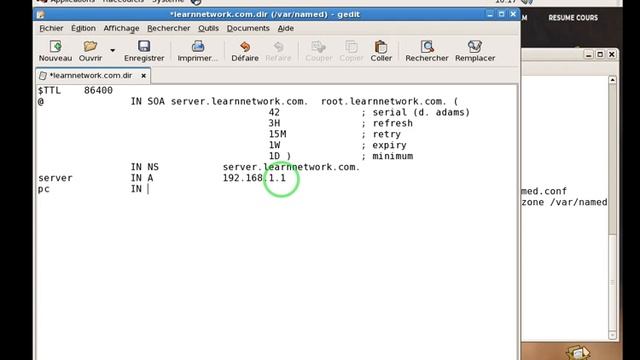Maximize the gedit window
This screenshot has width=640, height=360.
[501, 14]
